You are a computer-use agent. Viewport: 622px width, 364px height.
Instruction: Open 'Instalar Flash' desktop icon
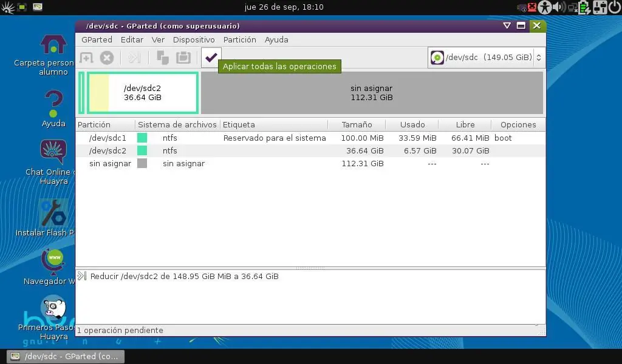pos(53,218)
